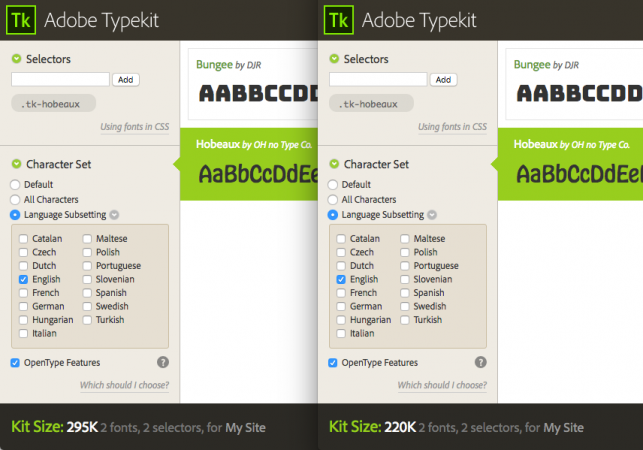Open OpenType Features help icon in left panel
The width and height of the screenshot is (643, 450).
pyautogui.click(x=163, y=362)
